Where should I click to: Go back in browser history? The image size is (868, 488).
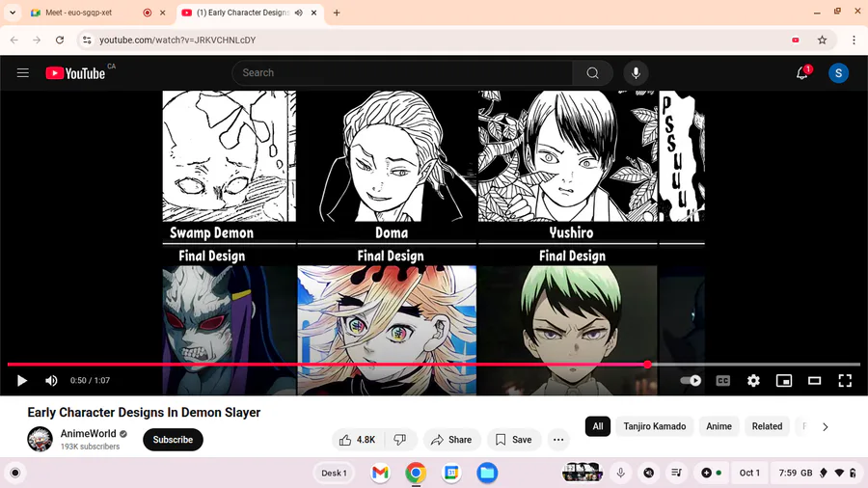click(x=14, y=40)
